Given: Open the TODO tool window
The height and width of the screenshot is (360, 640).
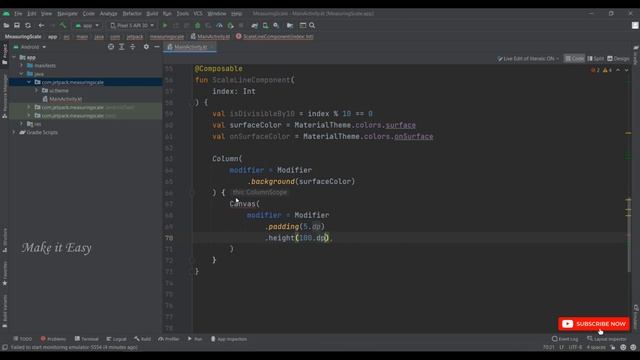Looking at the screenshot, I should (22, 339).
